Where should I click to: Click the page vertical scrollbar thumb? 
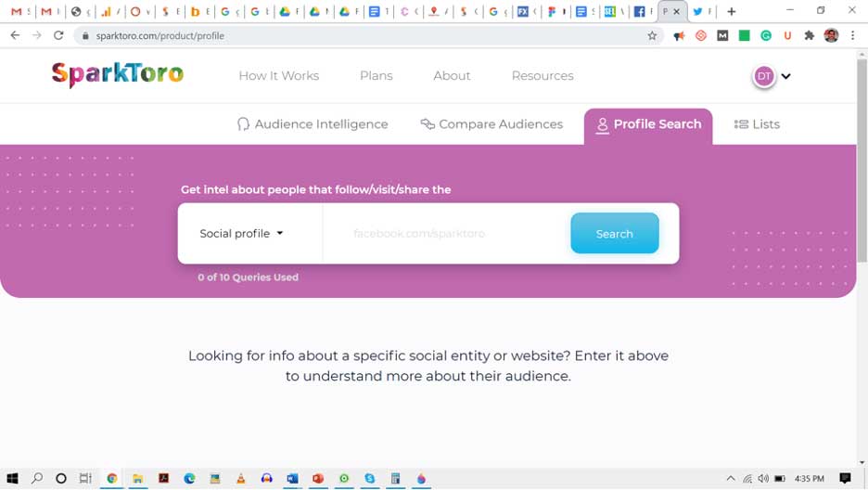[x=862, y=161]
